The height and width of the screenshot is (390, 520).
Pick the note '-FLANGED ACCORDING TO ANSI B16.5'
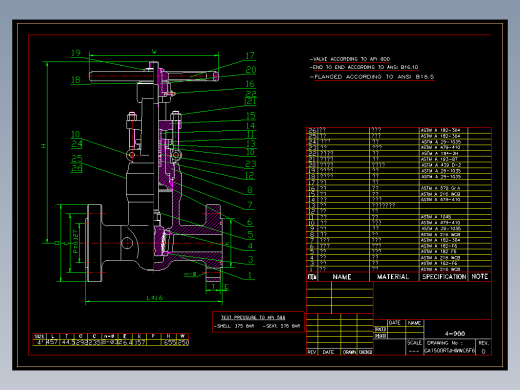pyautogui.click(x=372, y=77)
